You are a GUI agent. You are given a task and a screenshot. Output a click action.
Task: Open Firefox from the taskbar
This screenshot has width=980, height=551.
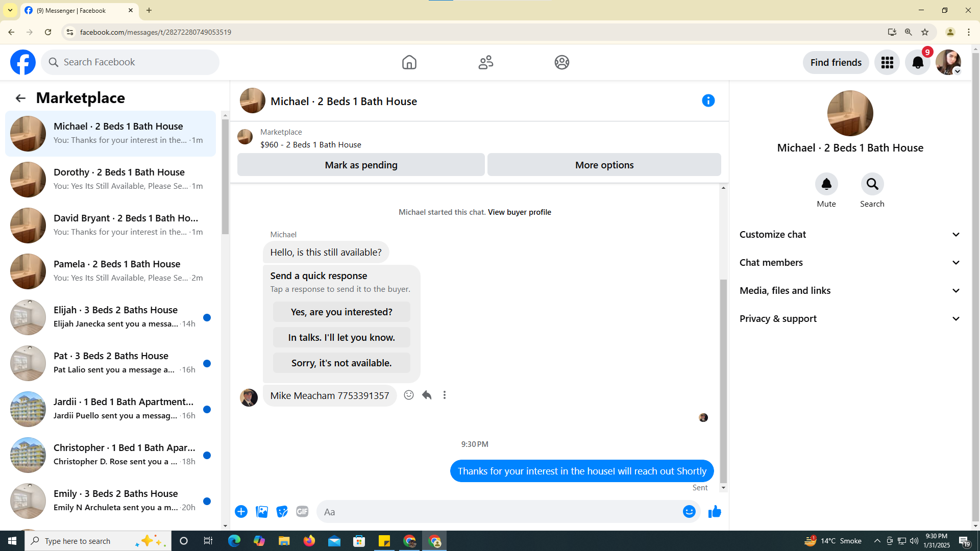(x=309, y=541)
